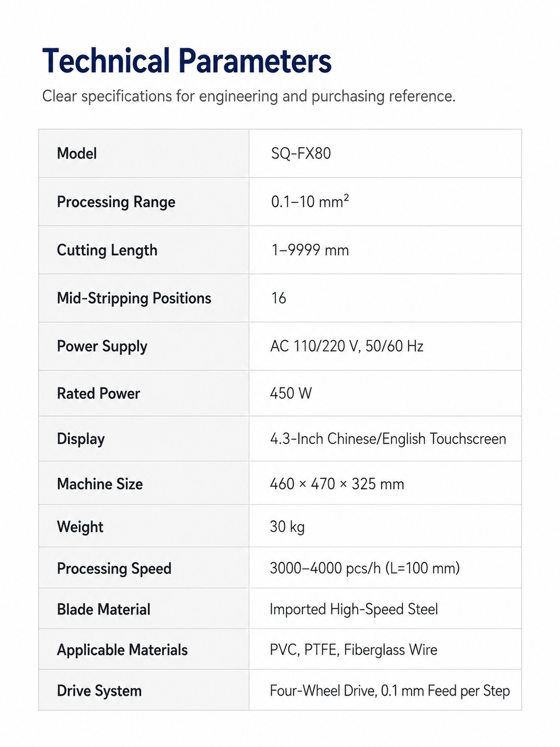Click the 460 × 470 × 325 mm value

pos(337,484)
